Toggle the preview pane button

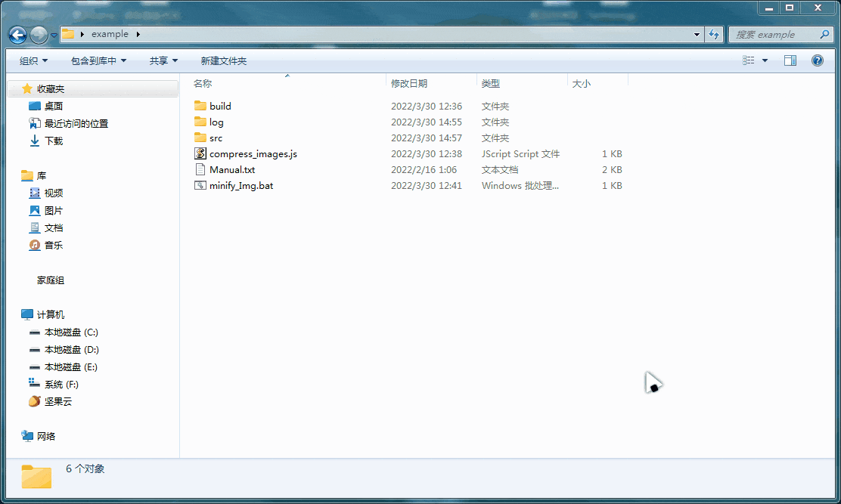[790, 60]
